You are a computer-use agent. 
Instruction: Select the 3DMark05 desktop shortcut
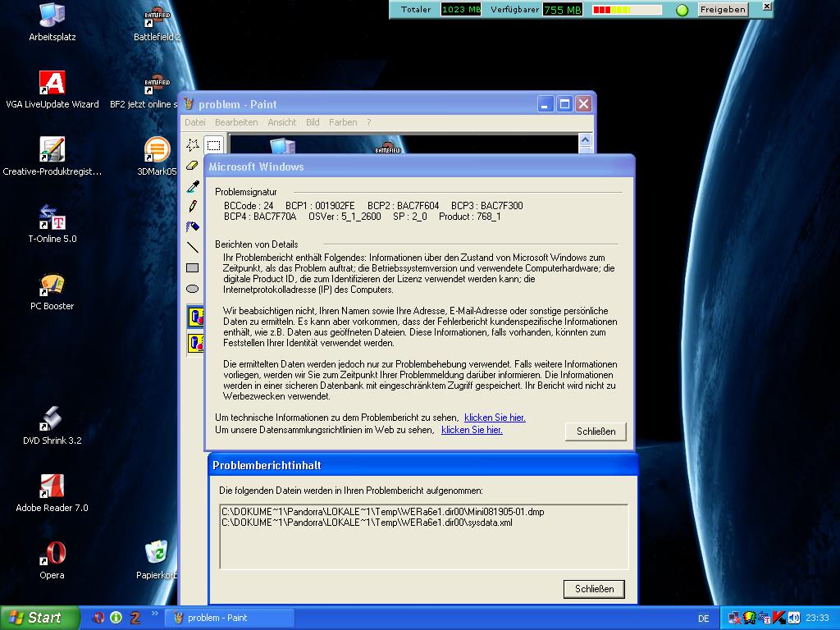pyautogui.click(x=157, y=157)
